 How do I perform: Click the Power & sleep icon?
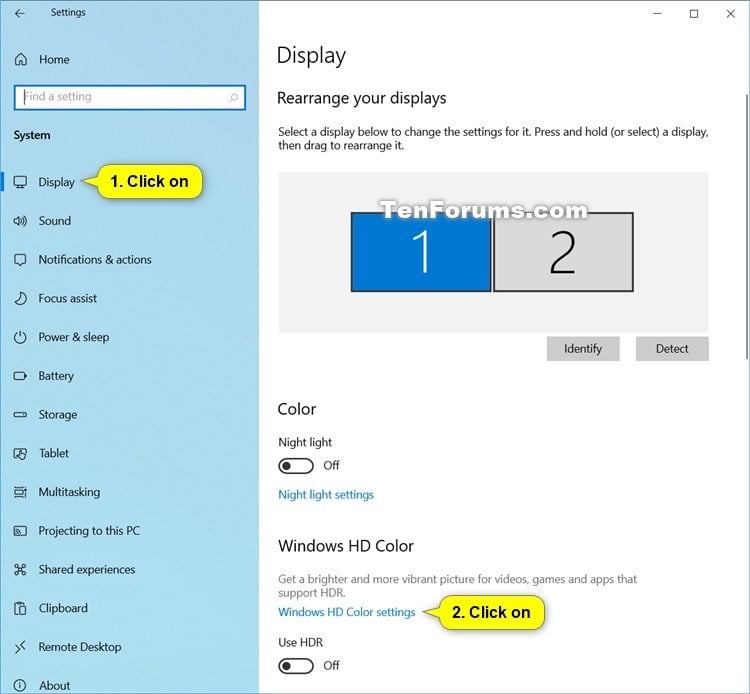(x=20, y=337)
